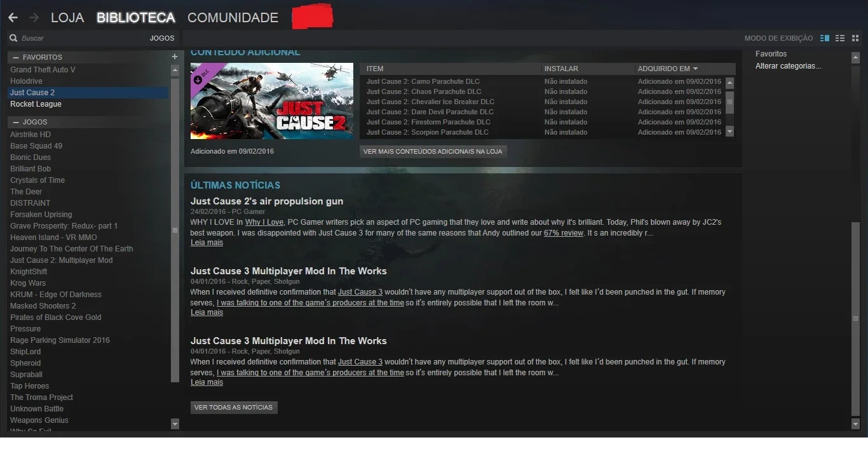Viewport: 868px width, 454px height.
Task: Click the Favoritos category link
Action: (x=771, y=54)
